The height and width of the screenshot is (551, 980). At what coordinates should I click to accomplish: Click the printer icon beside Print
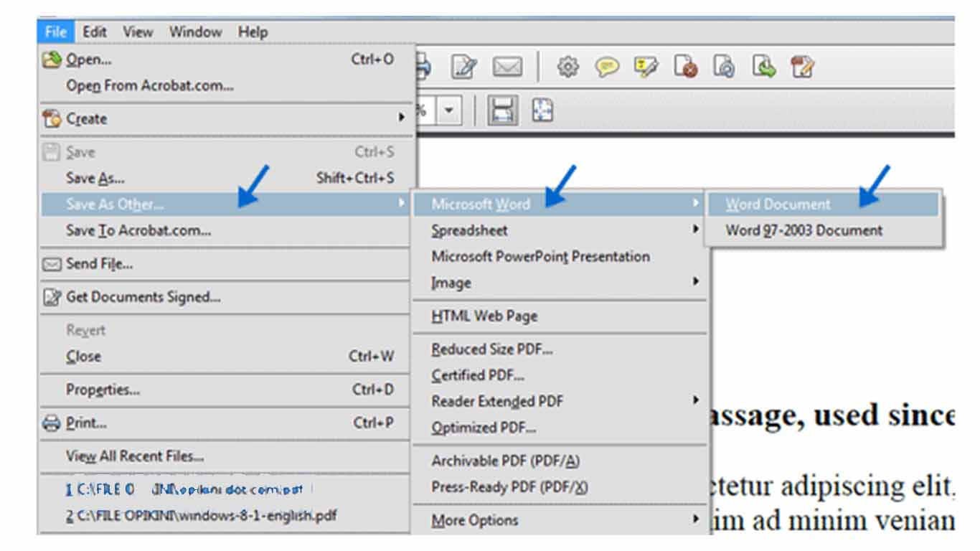click(52, 423)
